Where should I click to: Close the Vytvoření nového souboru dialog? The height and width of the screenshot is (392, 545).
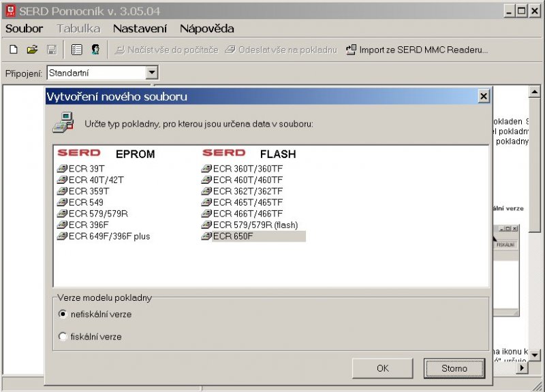point(483,97)
